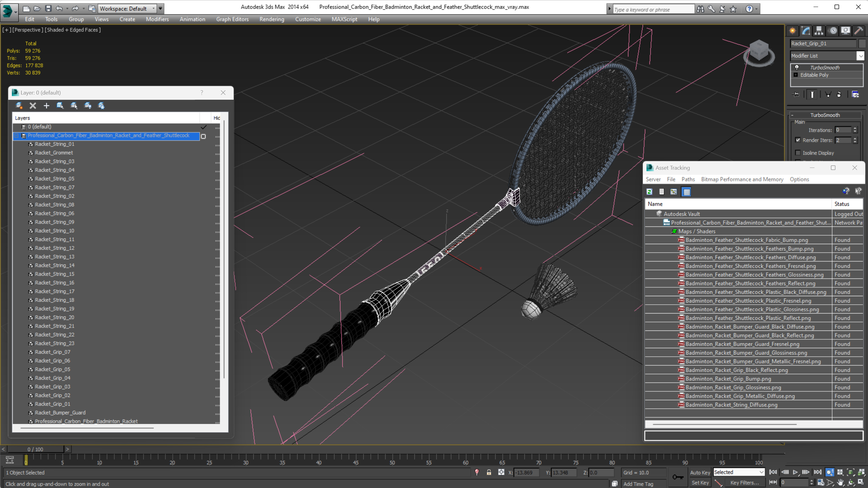
Task: Open the MAXScript menu
Action: pos(344,19)
